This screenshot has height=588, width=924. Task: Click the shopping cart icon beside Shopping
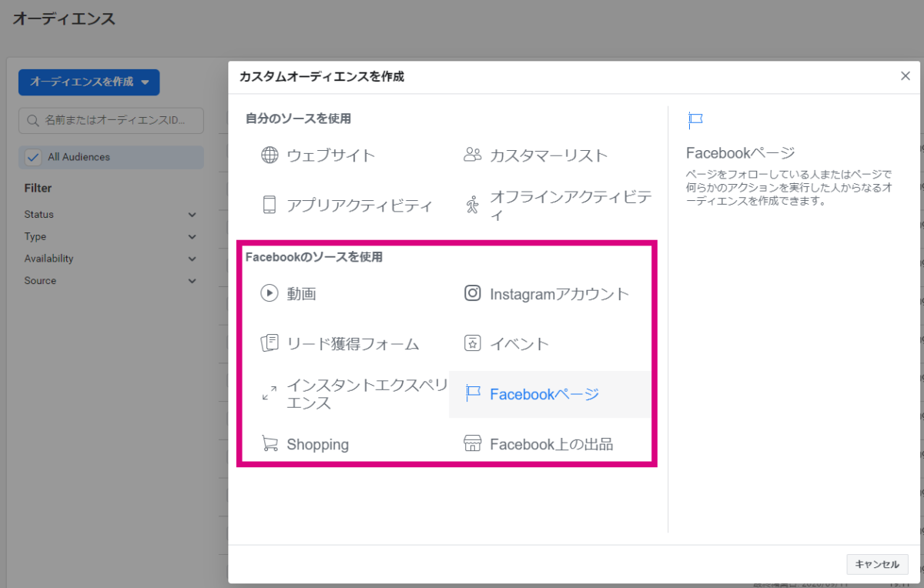269,444
